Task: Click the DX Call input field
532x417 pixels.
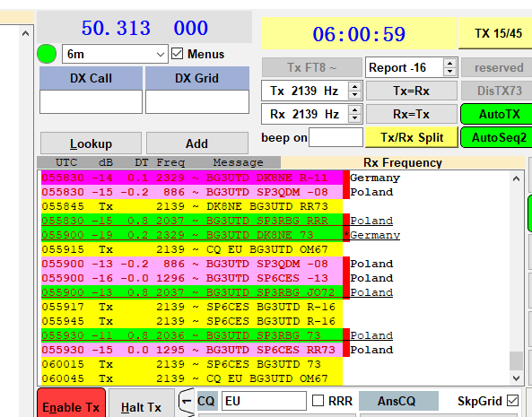Action: (91, 101)
